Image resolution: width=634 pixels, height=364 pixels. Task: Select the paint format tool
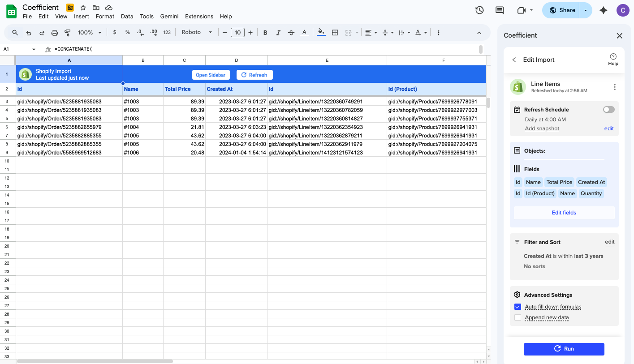pyautogui.click(x=67, y=32)
